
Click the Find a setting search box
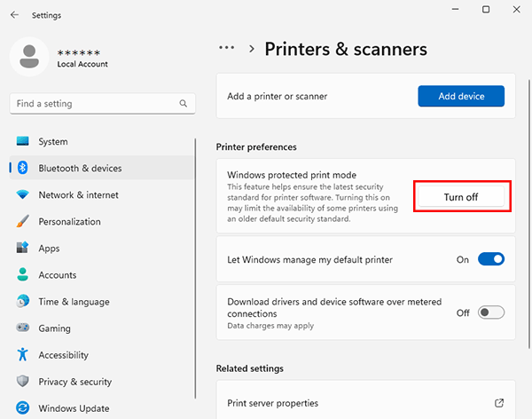pos(93,104)
